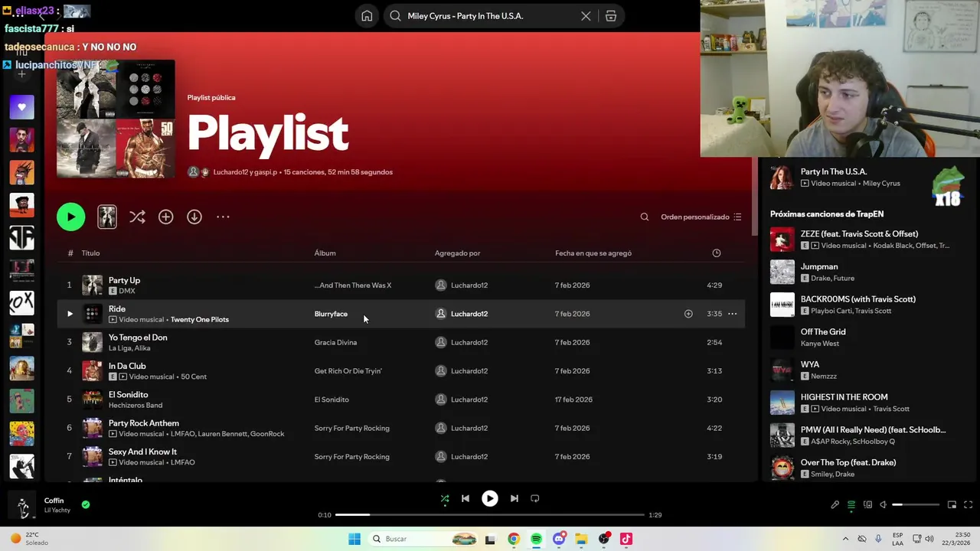Click the green saved check beside Coffin
The image size is (980, 551).
pos(86,504)
